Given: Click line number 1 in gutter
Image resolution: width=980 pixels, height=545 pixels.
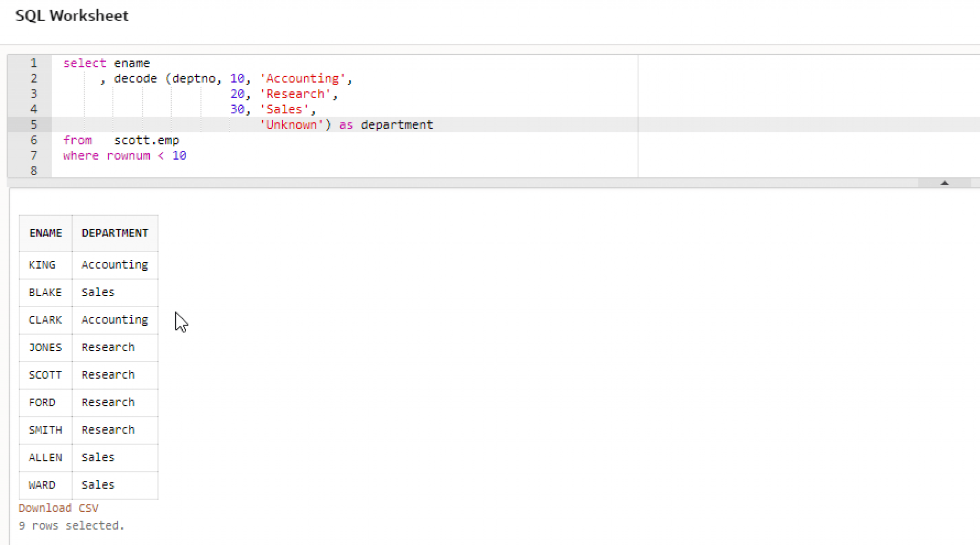Looking at the screenshot, I should click(x=33, y=63).
